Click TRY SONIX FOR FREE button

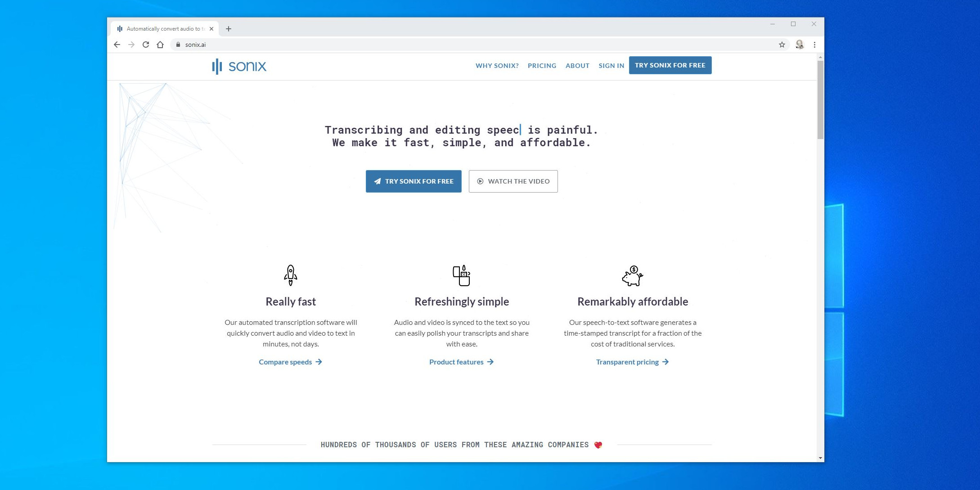(x=414, y=181)
